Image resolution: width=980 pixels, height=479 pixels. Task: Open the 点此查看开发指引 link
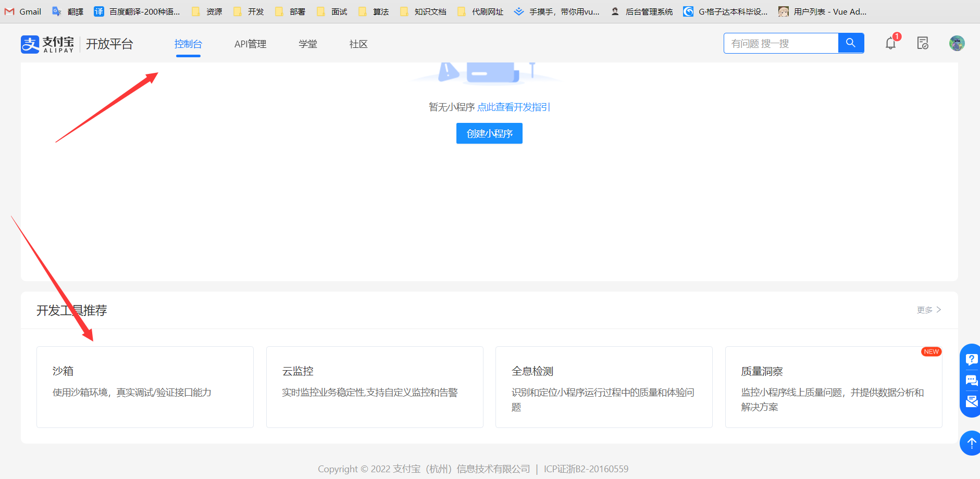tap(514, 107)
